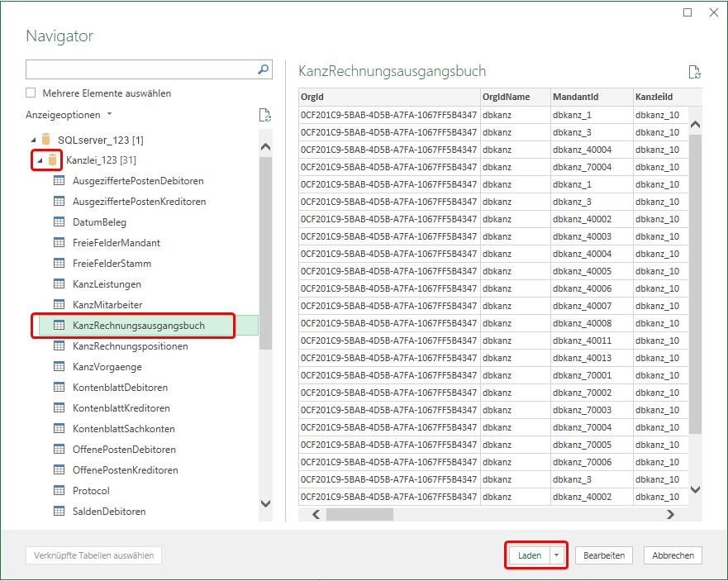Screen dimensions: 728x581
Task: Click table icon beside OffenePostenDebitoren
Action: pyautogui.click(x=59, y=449)
